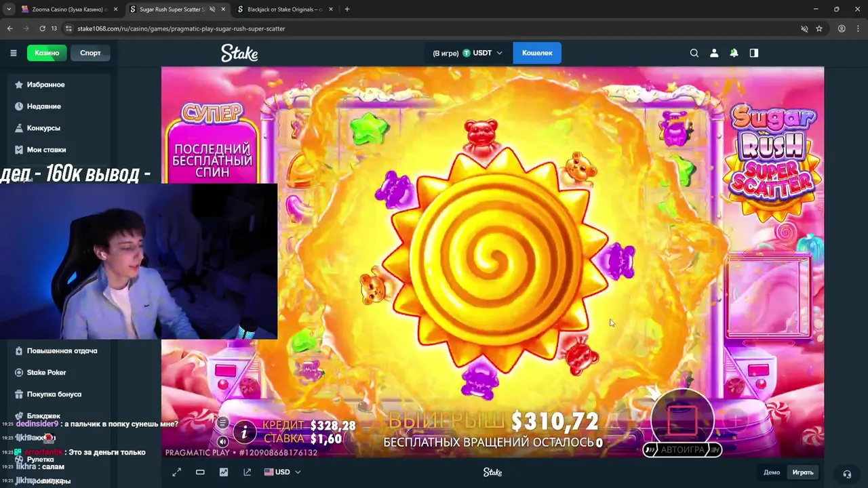Go back in browser history

click(x=9, y=28)
